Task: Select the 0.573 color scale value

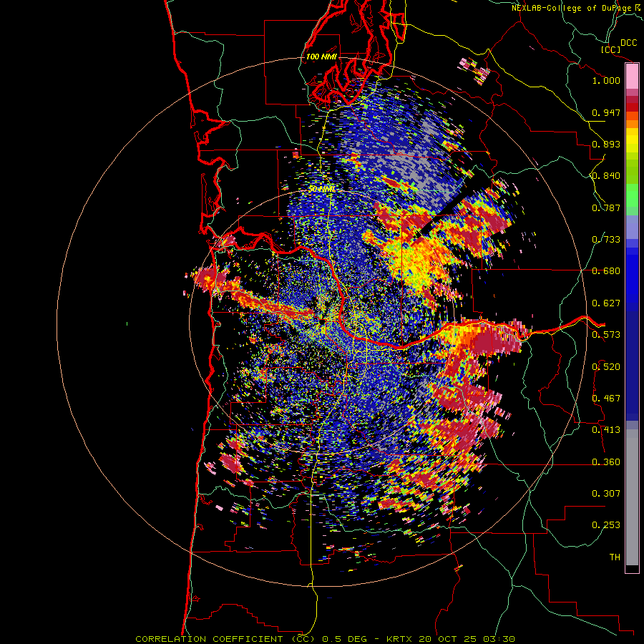Action: pos(606,335)
